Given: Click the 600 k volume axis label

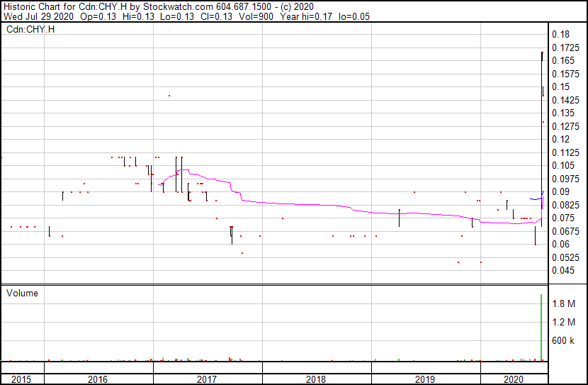Looking at the screenshot, I should 563,341.
